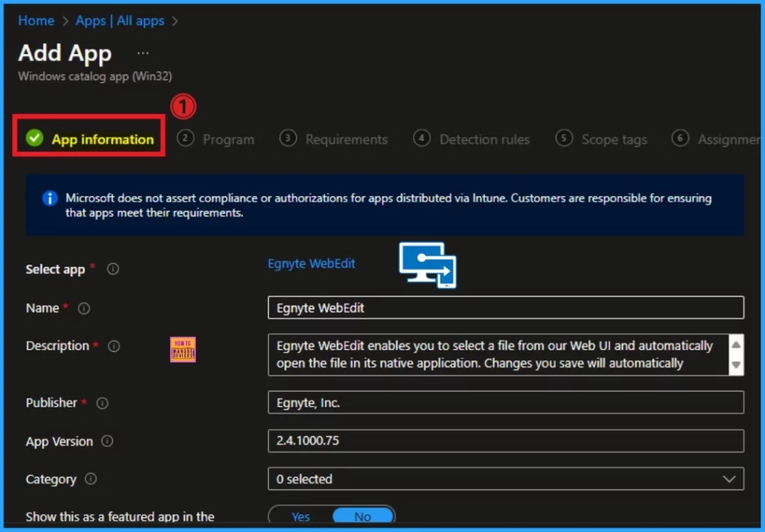Select the App information tab

(x=90, y=139)
